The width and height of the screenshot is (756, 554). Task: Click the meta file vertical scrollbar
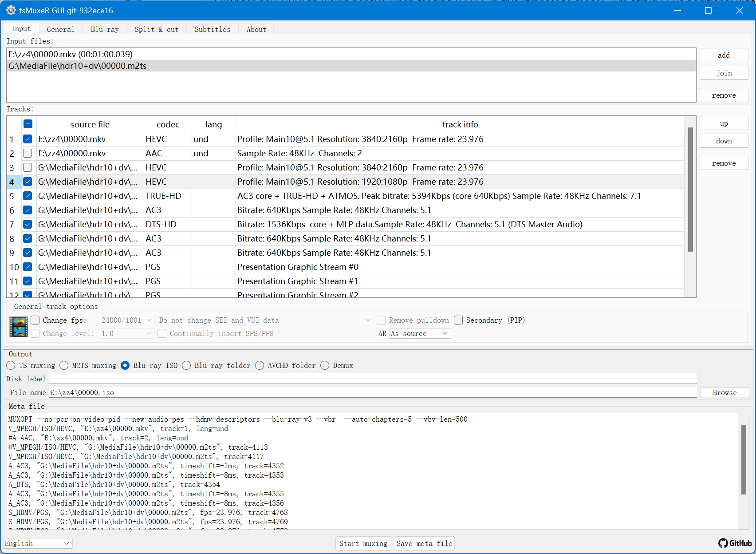[x=744, y=460]
